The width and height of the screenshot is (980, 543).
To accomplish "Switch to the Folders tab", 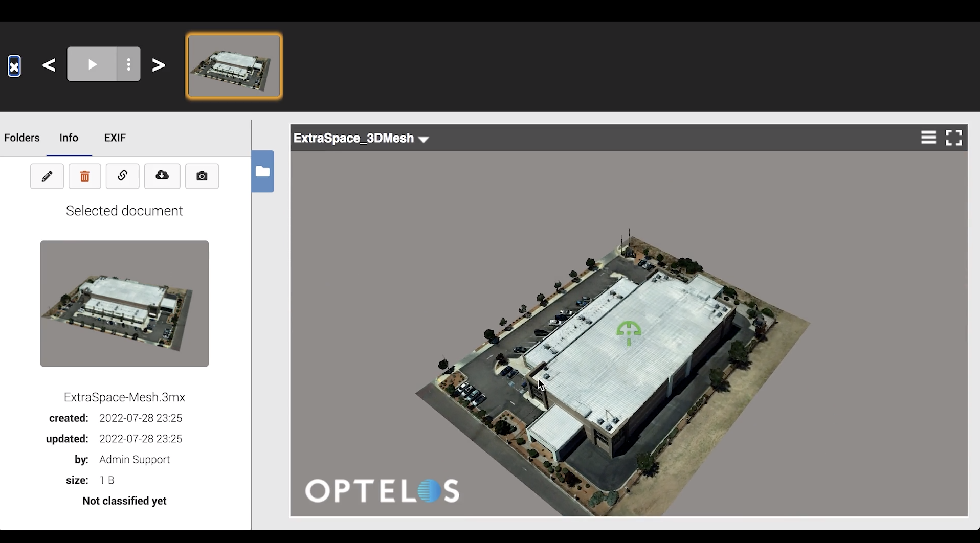I will 22,138.
